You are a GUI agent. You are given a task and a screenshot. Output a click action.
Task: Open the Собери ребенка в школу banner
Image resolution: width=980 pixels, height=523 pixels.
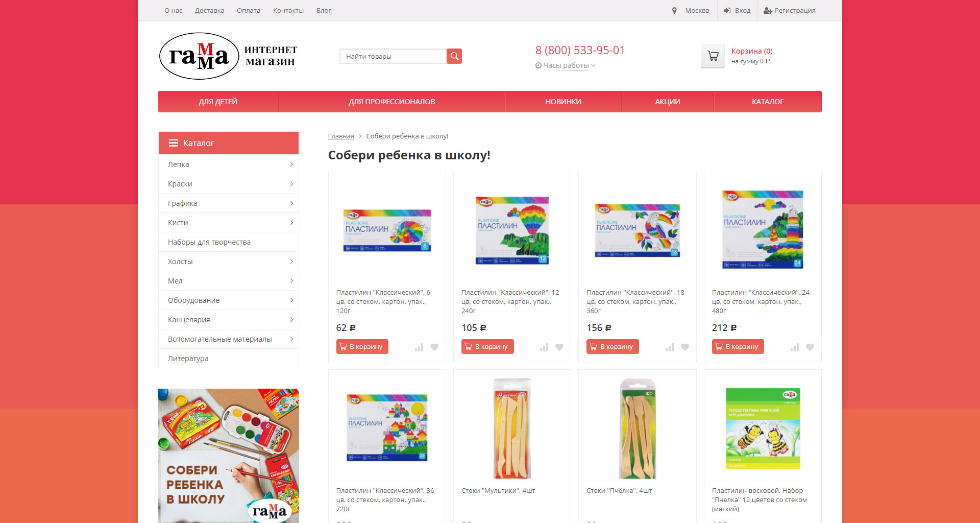coord(229,456)
